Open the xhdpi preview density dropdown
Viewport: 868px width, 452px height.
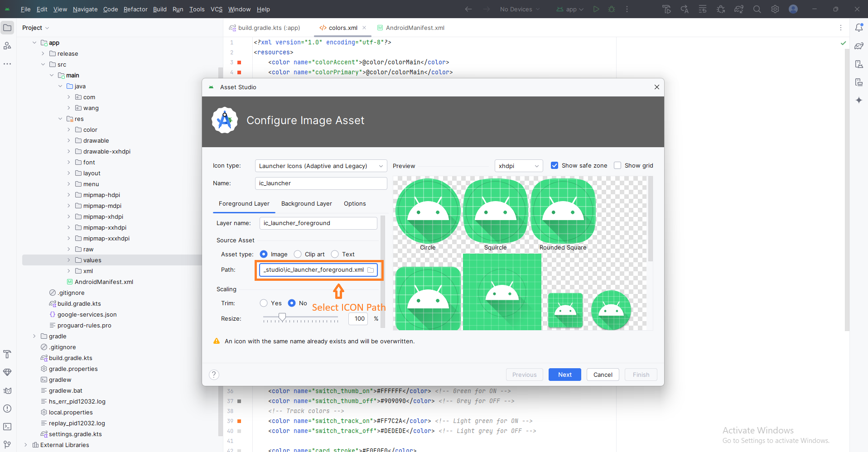[x=519, y=166]
